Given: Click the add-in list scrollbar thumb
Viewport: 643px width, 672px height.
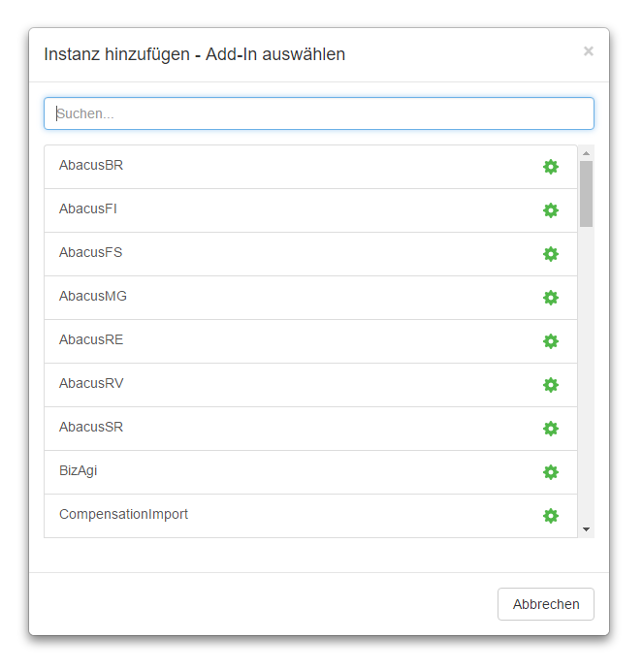Looking at the screenshot, I should coord(586,194).
